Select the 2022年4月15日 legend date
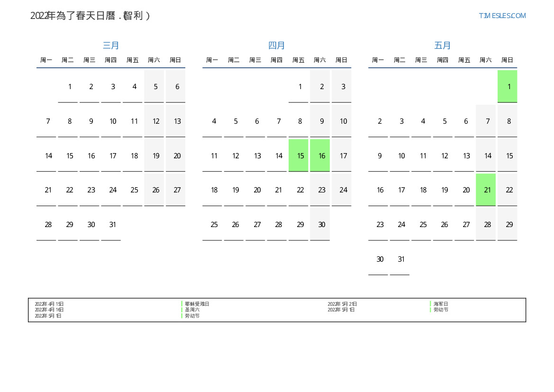This screenshot has height=392, width=554. [x=49, y=304]
